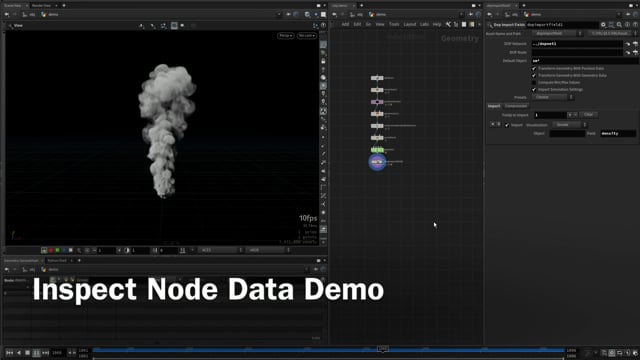
Task: Open parameter pane gear settings menu
Action: pyautogui.click(x=603, y=25)
